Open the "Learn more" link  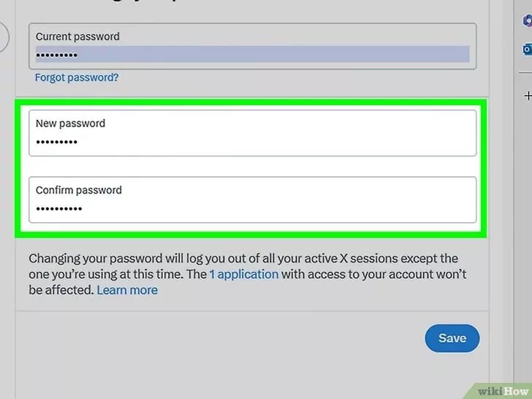point(127,289)
